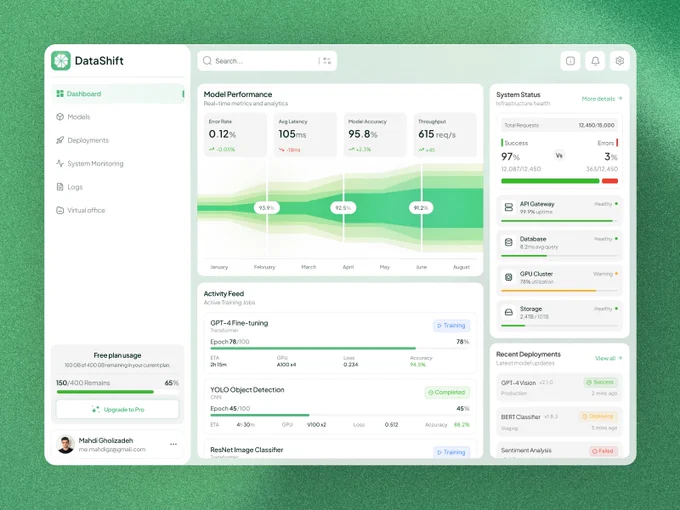Click the GPU Cluster chip icon
The height and width of the screenshot is (510, 680).
509,277
